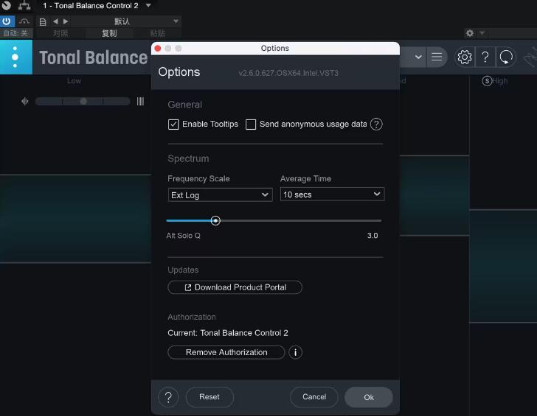This screenshot has width=537, height=416.
Task: Click the Options dialog help icon
Action: point(168,397)
